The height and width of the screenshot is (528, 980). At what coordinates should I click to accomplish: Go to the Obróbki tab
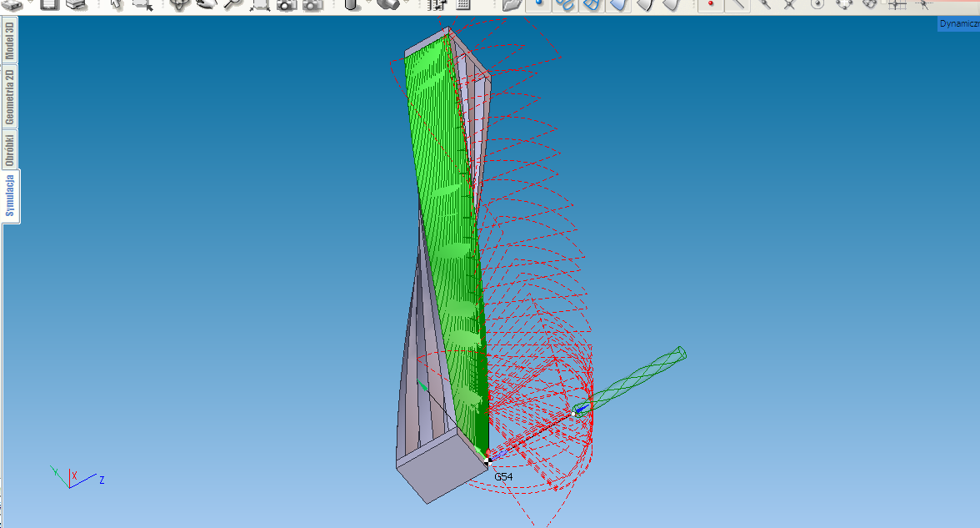(9, 150)
